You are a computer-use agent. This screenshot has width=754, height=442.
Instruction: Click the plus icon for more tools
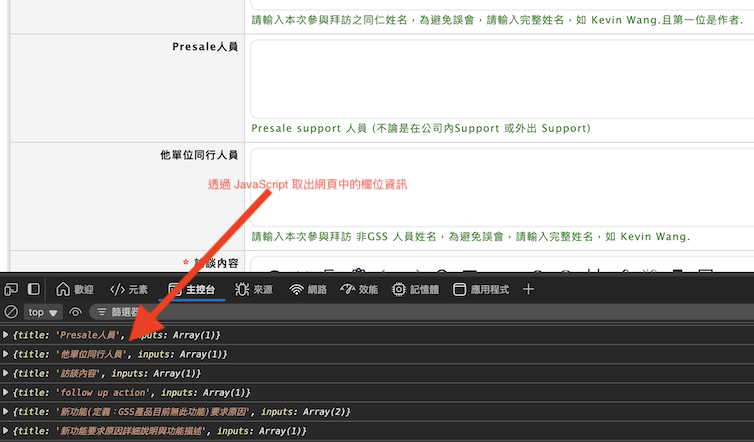528,289
